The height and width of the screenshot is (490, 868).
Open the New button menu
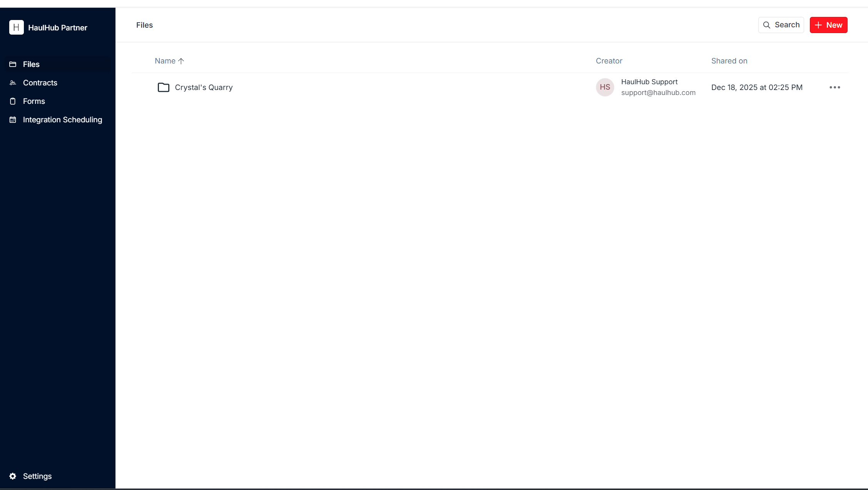pyautogui.click(x=828, y=25)
